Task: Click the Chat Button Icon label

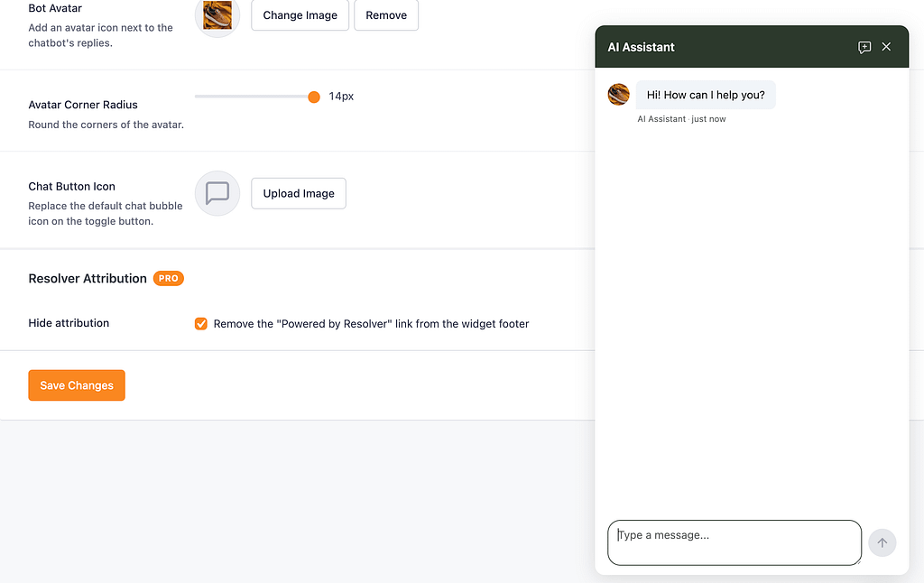Action: [72, 186]
